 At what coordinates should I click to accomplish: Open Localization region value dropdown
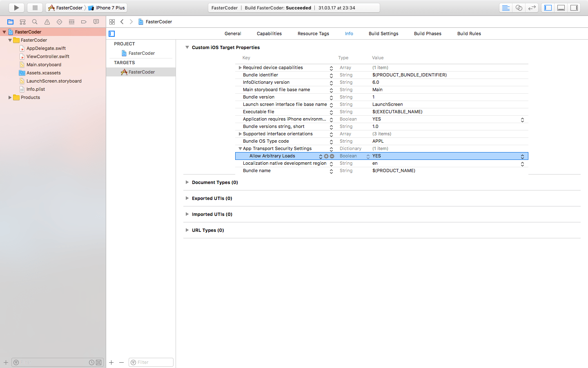click(522, 164)
